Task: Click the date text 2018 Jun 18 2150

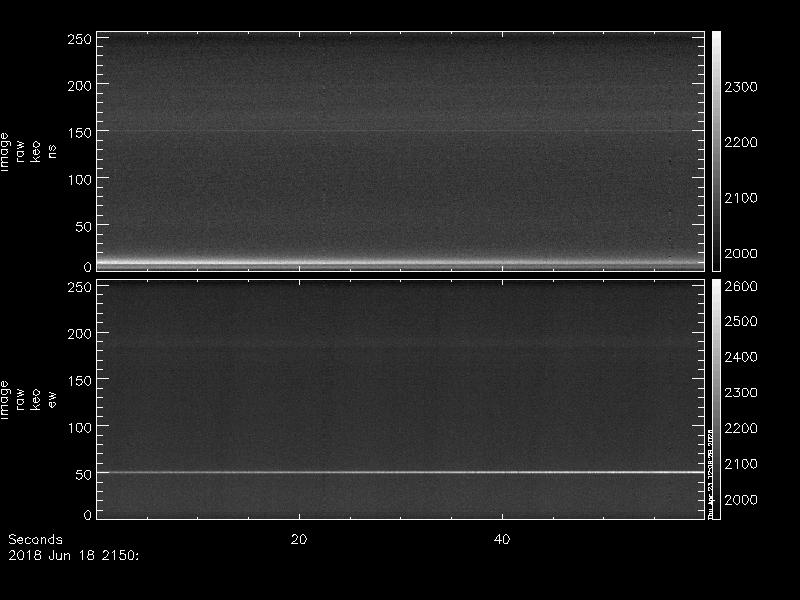Action: point(73,556)
